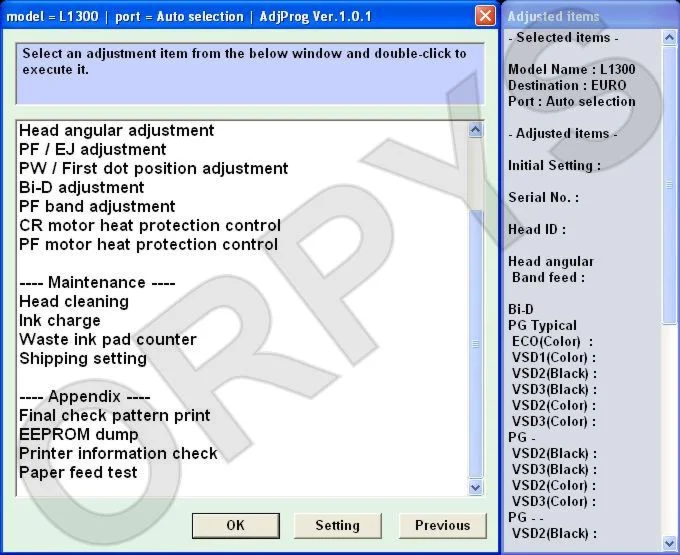Click the instruction text box
The image size is (680, 555).
click(x=250, y=74)
